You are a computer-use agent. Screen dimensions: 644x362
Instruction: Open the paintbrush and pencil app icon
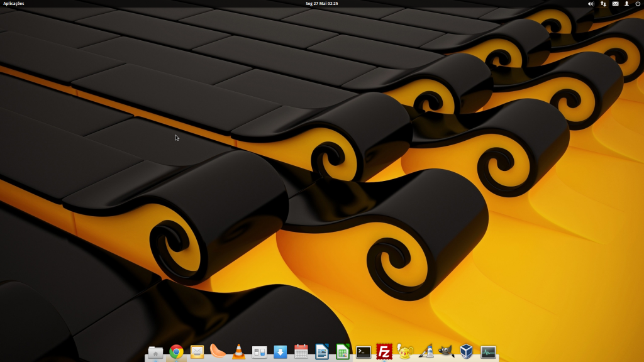click(426, 352)
